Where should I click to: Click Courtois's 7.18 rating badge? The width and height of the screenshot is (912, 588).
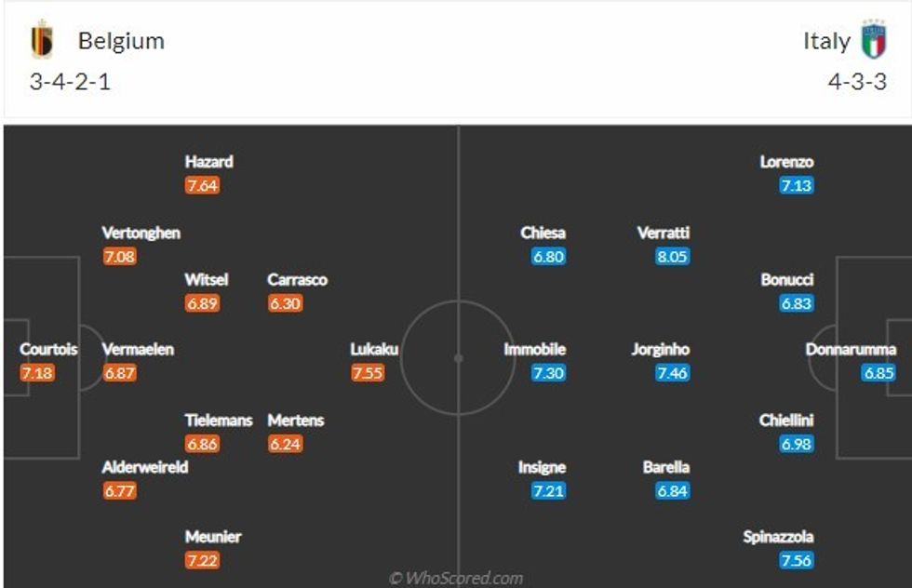(37, 373)
